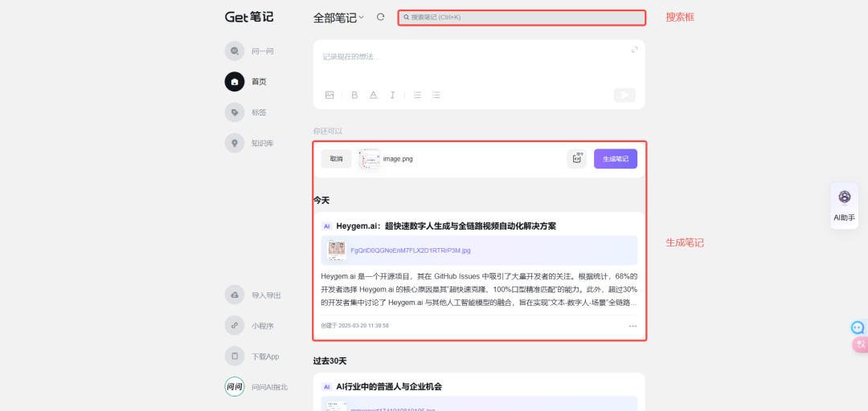Screen dimensions: 868x411
Task: Insert an image into the note
Action: [330, 96]
